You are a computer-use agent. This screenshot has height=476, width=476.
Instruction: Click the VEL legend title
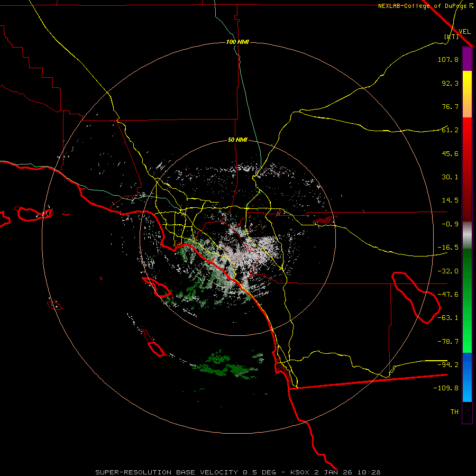(464, 32)
